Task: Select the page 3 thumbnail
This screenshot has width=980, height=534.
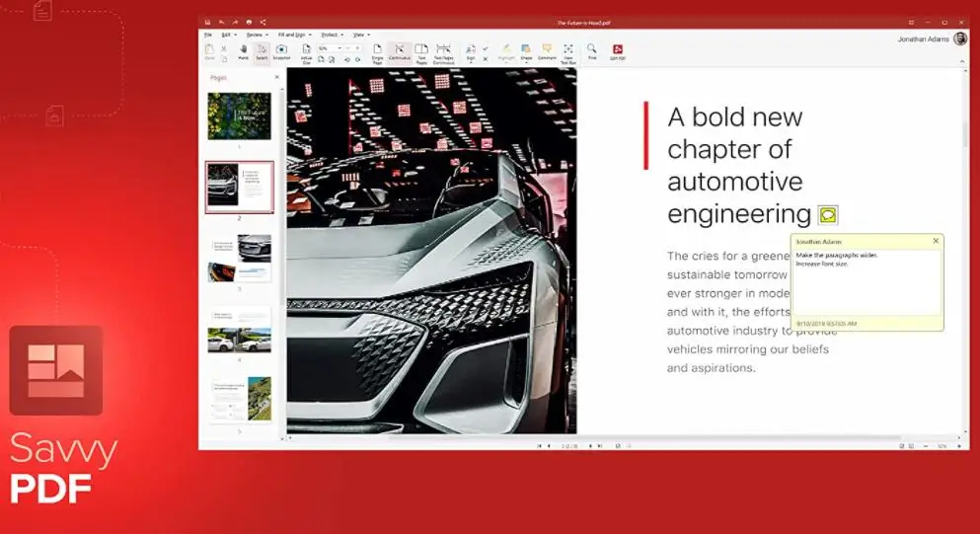Action: point(239,258)
